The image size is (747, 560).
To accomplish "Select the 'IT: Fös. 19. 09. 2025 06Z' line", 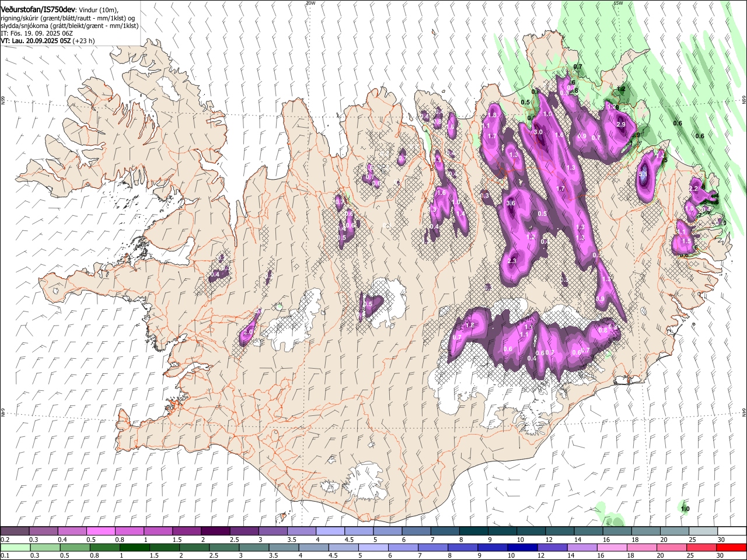I will point(37,33).
